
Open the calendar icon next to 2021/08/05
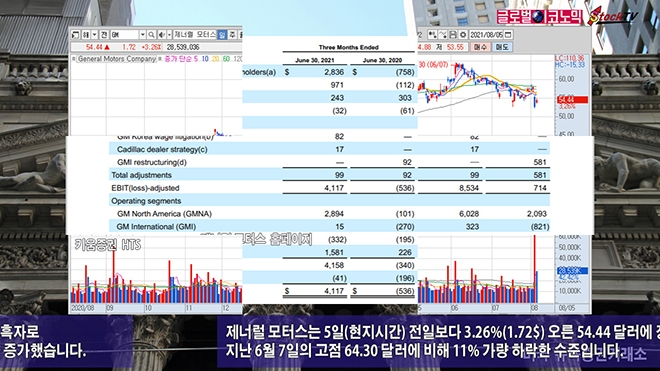click(x=508, y=35)
